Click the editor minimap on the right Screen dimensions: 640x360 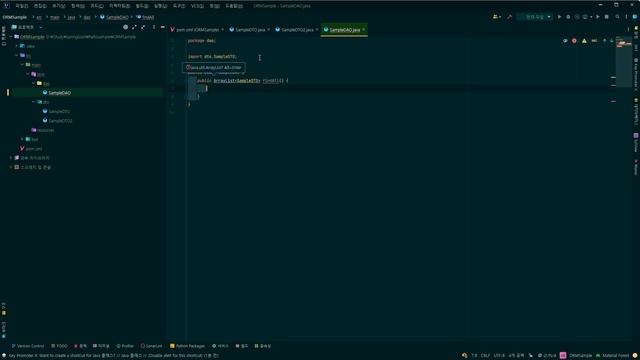(624, 61)
